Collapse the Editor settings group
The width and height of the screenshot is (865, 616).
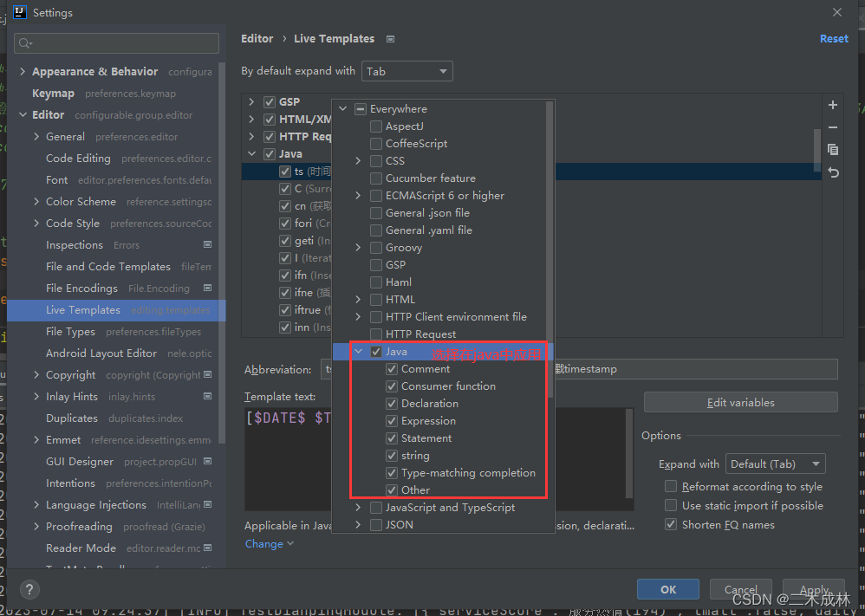[23, 114]
